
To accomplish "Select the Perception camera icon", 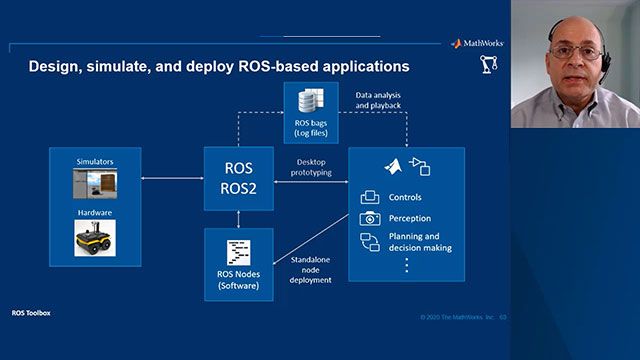I will (x=370, y=218).
